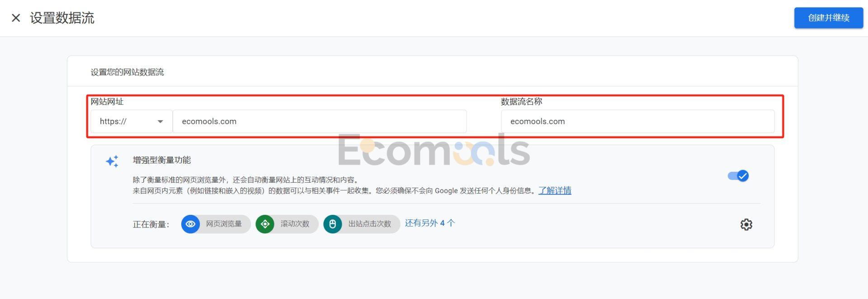Click the data stream name input field
Screen dimensions: 868x299
(637, 121)
